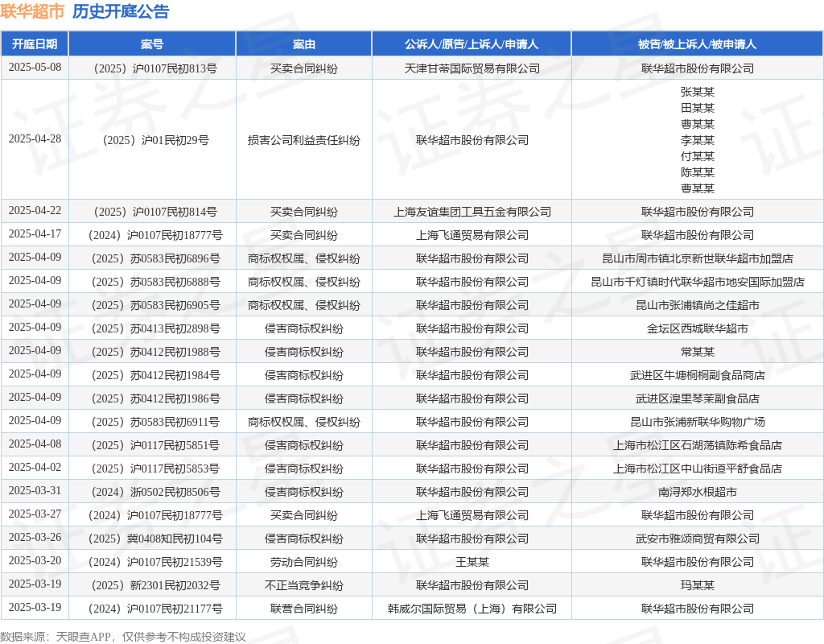Click defendant 上海市松江区石湖荡镇陈希食品店
The height and width of the screenshot is (644, 824).
698,445
